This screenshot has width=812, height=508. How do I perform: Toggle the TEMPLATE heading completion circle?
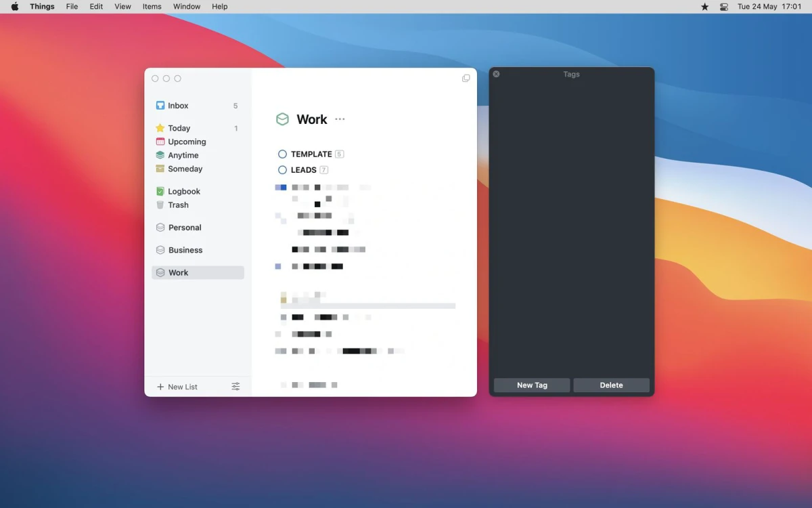pyautogui.click(x=282, y=154)
